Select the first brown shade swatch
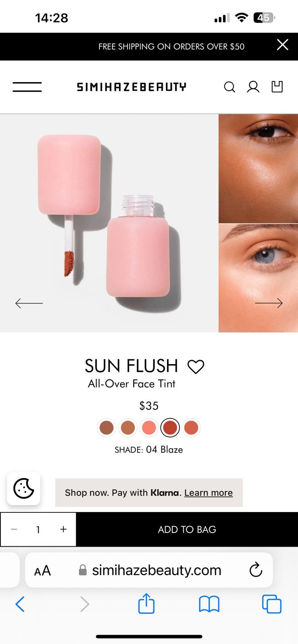 [x=107, y=427]
